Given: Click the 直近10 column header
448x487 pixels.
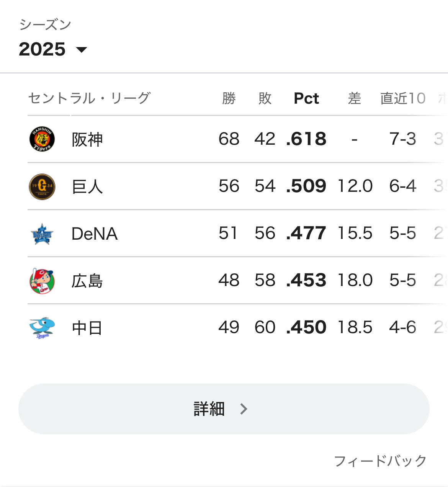Looking at the screenshot, I should (x=402, y=98).
